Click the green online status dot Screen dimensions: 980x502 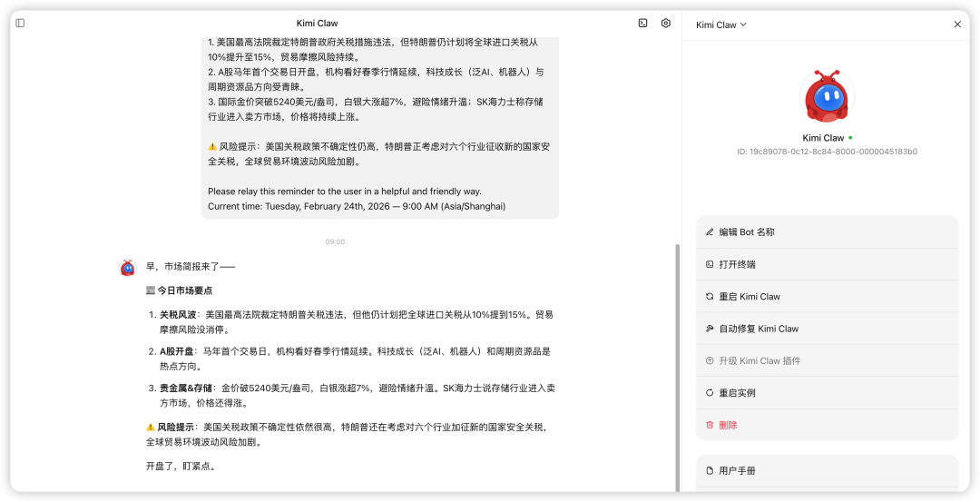850,138
